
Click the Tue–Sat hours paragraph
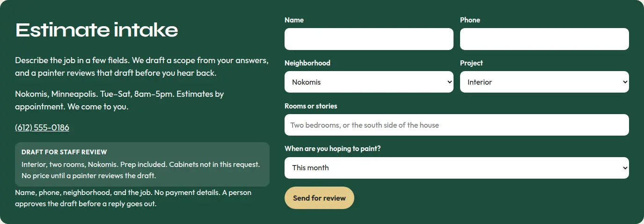tap(119, 100)
